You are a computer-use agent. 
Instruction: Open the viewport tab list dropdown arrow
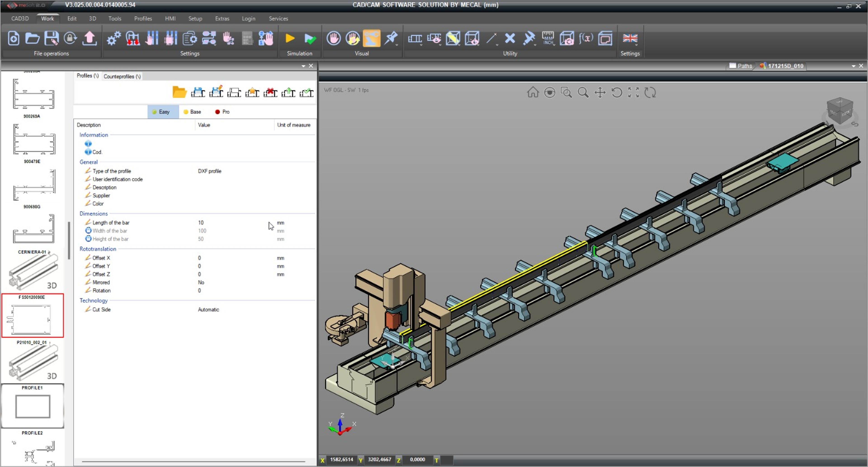[853, 66]
